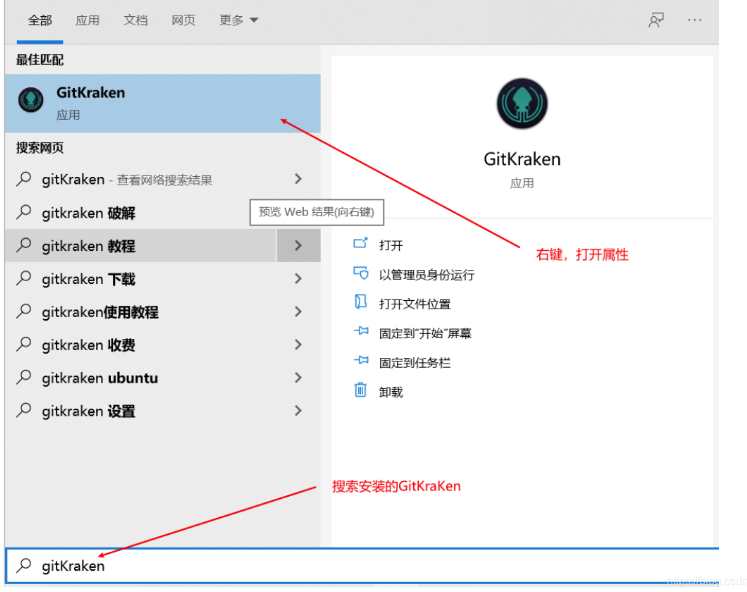Select 以管理员身份运行 action

427,275
